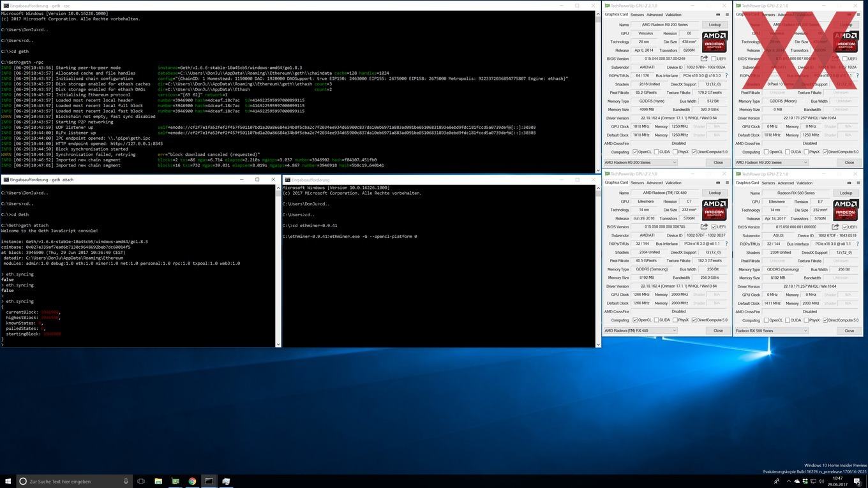
Task: Open Task View from the taskbar
Action: [x=141, y=481]
